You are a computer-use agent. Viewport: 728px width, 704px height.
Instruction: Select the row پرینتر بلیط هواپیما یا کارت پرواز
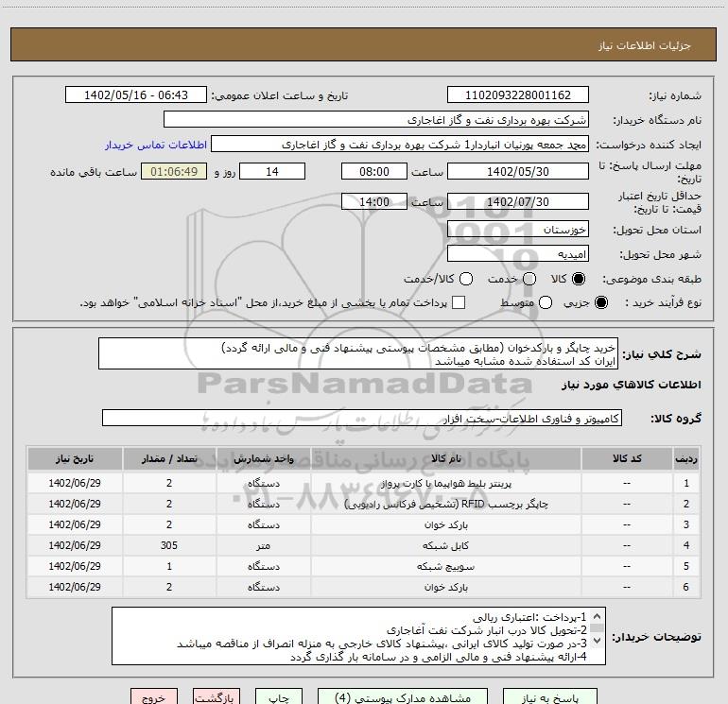click(364, 483)
